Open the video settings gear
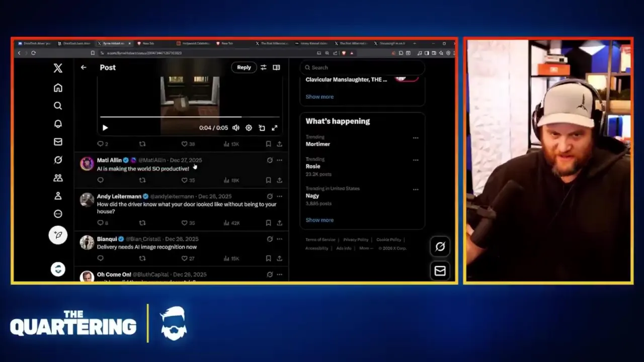 (x=249, y=128)
